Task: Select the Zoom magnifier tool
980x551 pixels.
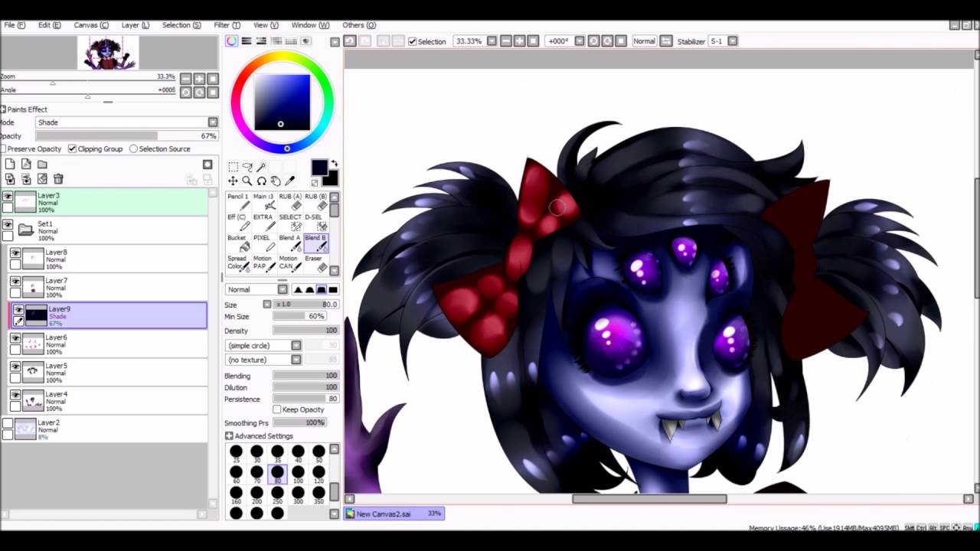Action: pyautogui.click(x=247, y=181)
